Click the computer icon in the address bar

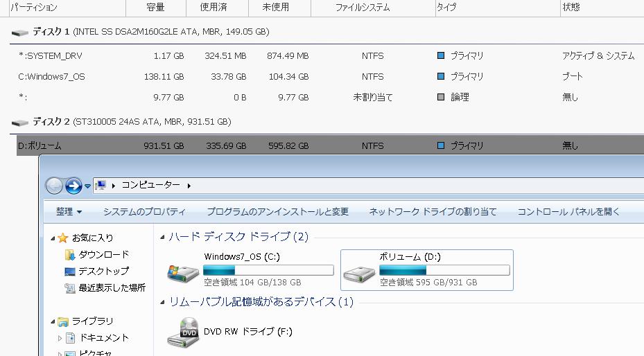click(101, 186)
